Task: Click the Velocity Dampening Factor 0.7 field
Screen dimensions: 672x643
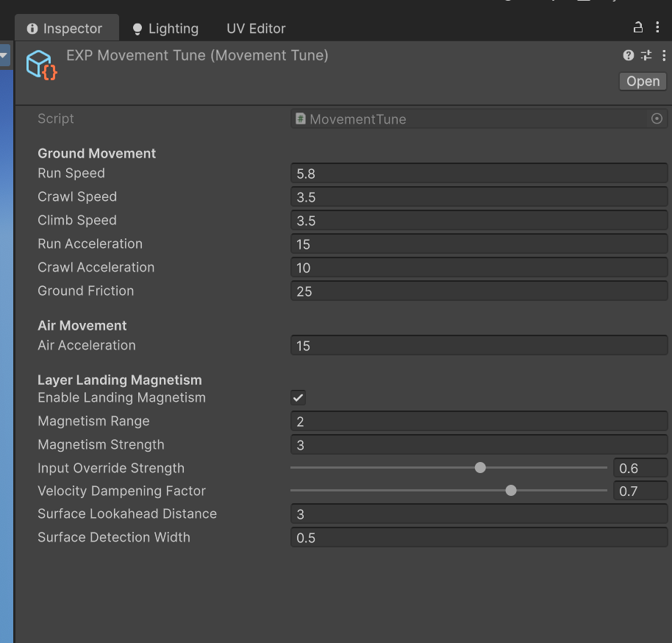Action: (x=640, y=491)
